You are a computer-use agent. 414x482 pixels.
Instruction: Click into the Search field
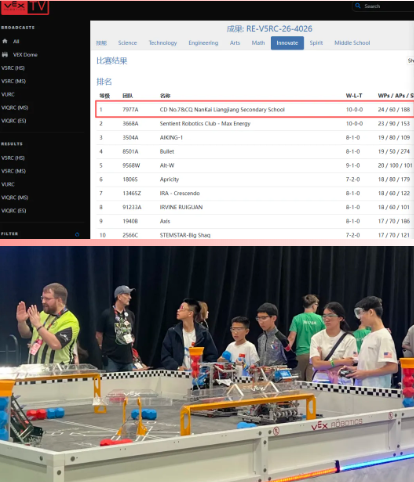383,6
